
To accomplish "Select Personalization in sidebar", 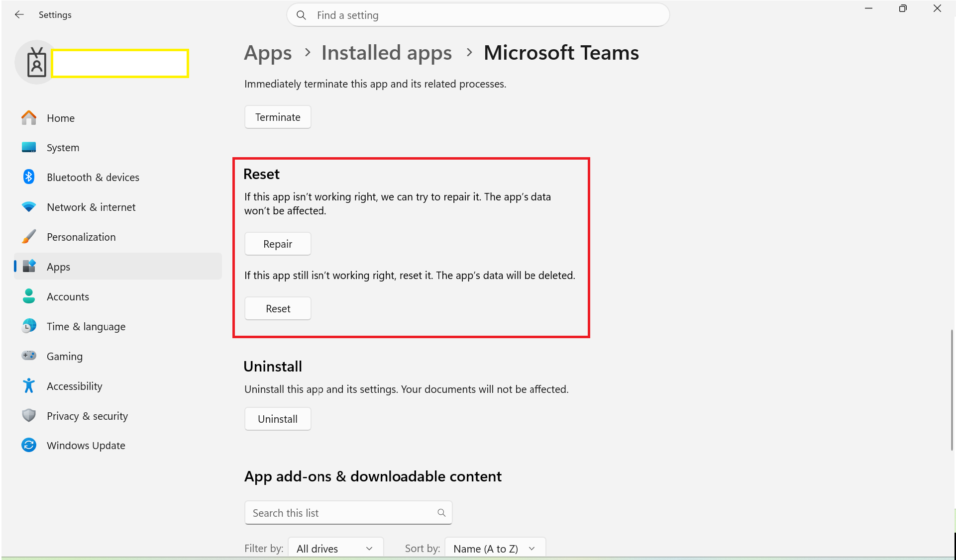I will [x=81, y=237].
